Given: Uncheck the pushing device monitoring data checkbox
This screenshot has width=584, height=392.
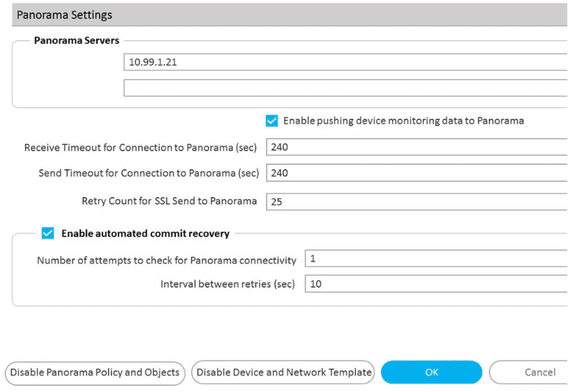Looking at the screenshot, I should click(x=272, y=121).
